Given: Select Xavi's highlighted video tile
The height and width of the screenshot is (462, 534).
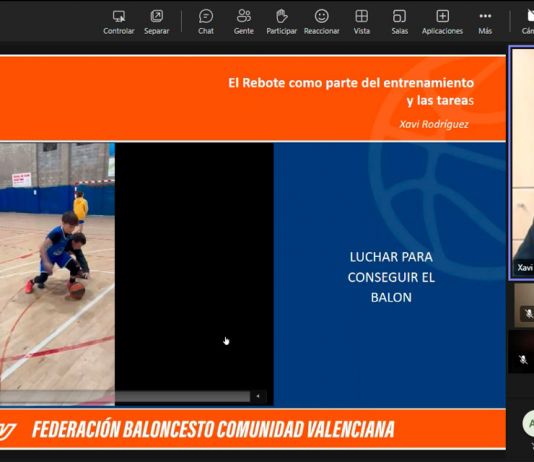Looking at the screenshot, I should tap(522, 163).
